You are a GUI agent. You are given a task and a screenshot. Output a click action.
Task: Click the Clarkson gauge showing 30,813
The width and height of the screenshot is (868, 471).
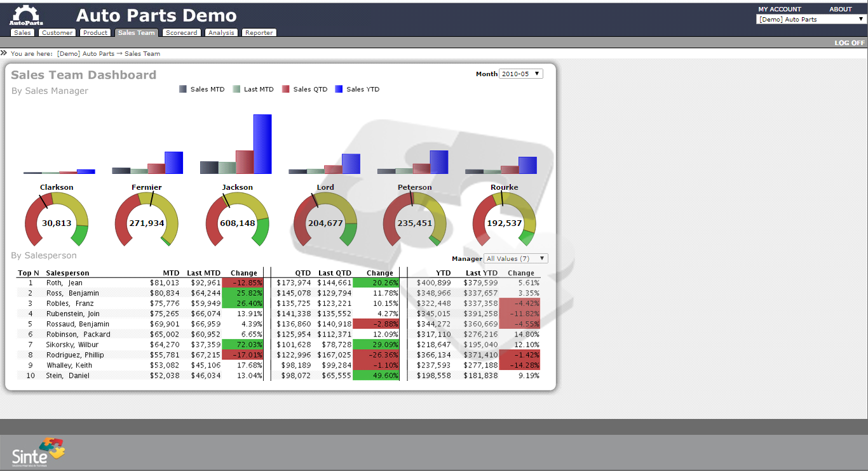pos(57,220)
